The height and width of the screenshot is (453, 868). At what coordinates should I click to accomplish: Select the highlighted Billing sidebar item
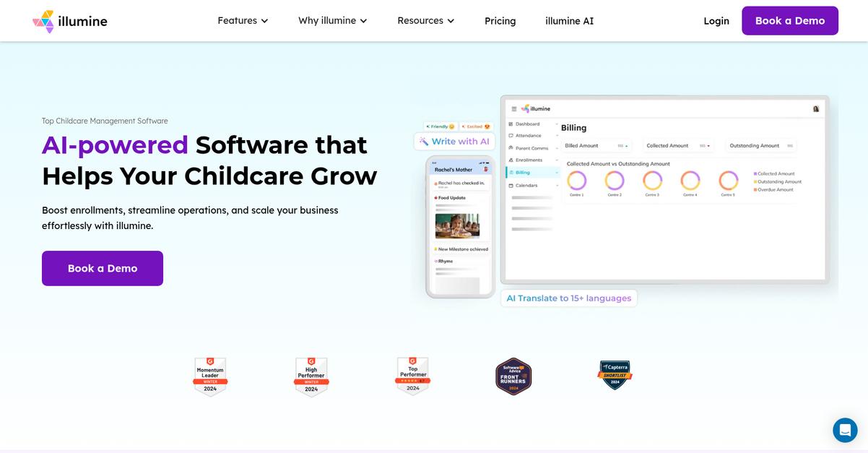[x=534, y=173]
